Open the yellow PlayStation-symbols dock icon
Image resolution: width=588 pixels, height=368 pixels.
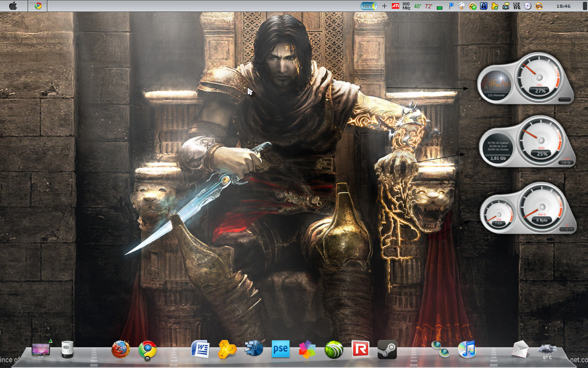click(227, 350)
